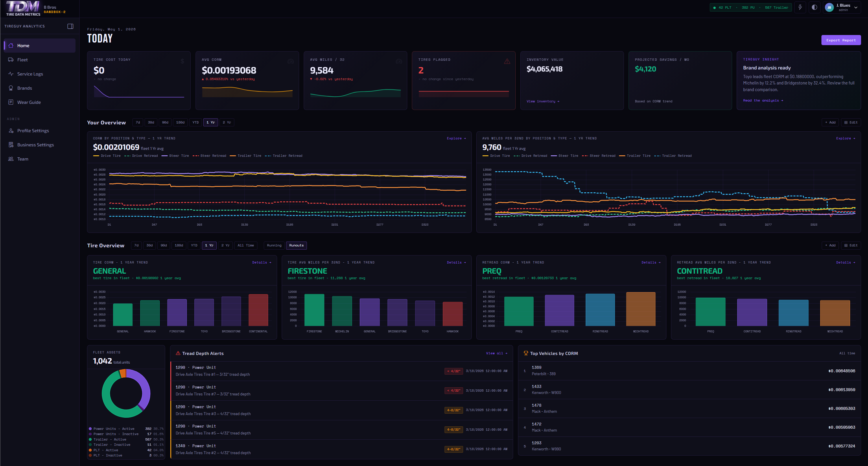
Task: Go to the Brands page
Action: click(x=39, y=88)
